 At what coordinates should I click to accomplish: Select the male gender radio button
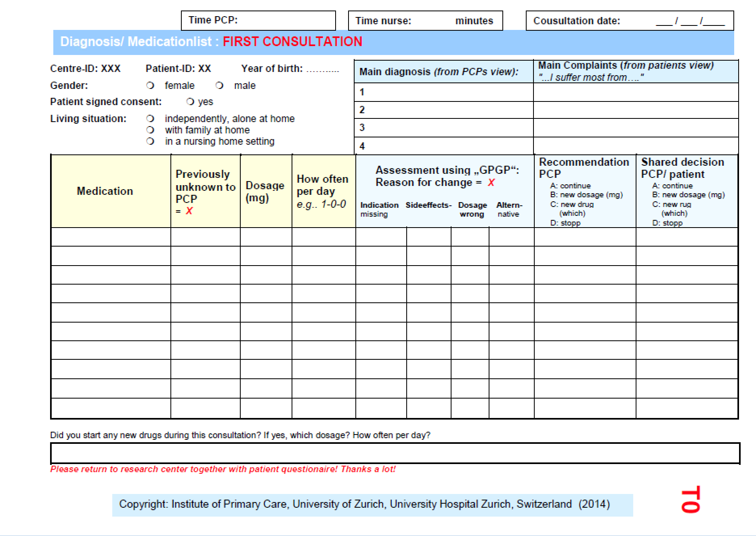coord(220,86)
